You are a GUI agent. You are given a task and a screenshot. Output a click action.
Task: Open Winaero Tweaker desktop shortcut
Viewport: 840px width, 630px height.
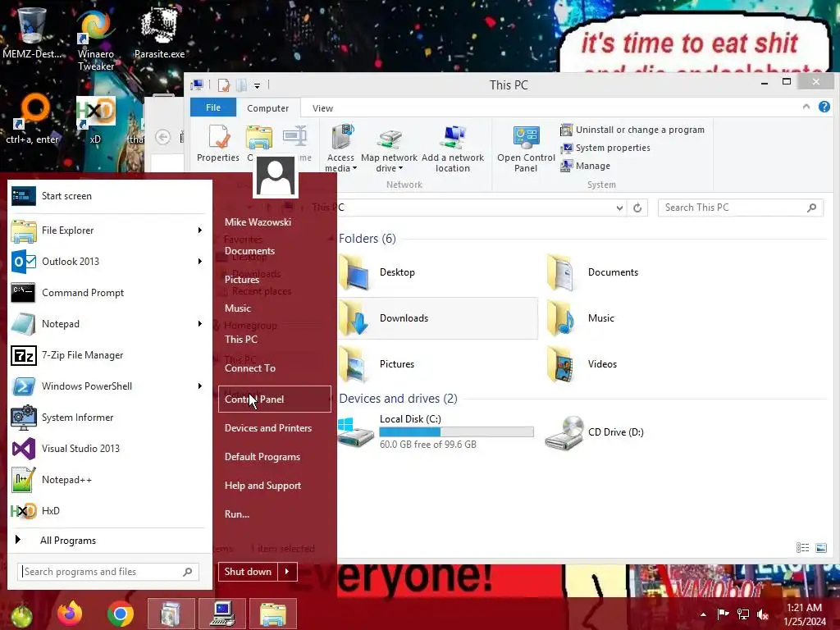(95, 40)
